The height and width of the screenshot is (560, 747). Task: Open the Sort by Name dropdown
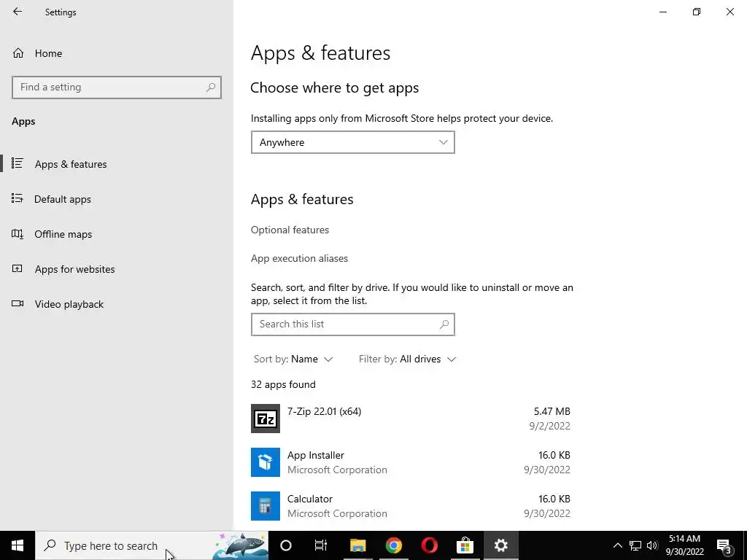pyautogui.click(x=293, y=359)
